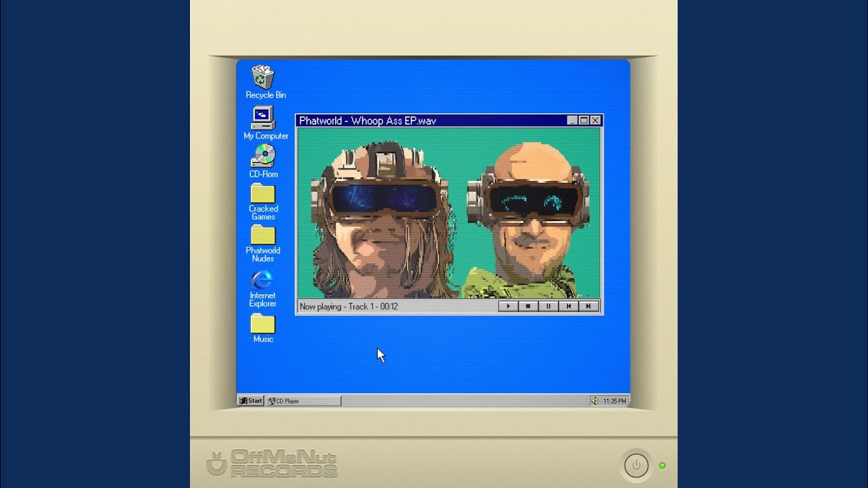Select the Cracked Games folder

tap(263, 201)
